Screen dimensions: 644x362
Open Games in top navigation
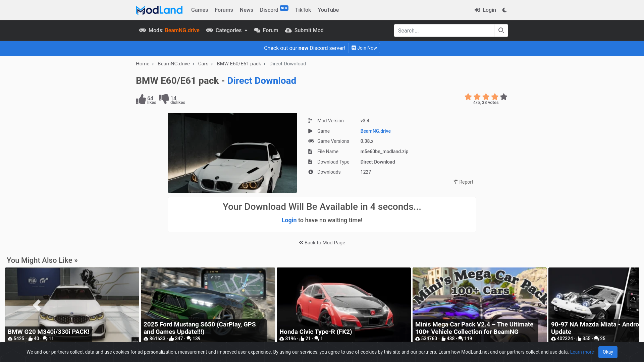[200, 10]
